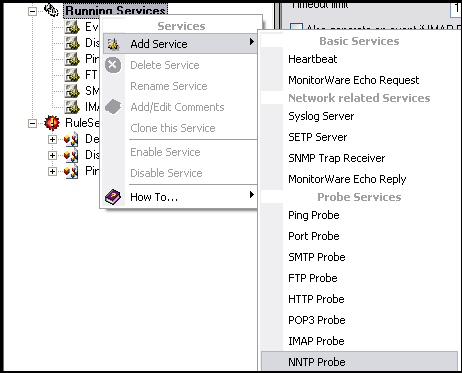Click the service icon beside IM item
462x373 pixels.
point(72,107)
